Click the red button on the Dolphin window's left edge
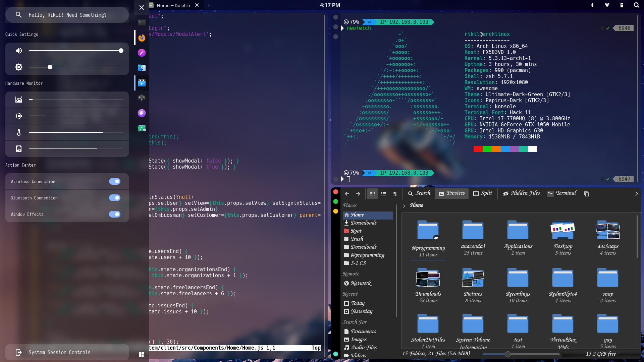The height and width of the screenshot is (362, 644). click(335, 192)
